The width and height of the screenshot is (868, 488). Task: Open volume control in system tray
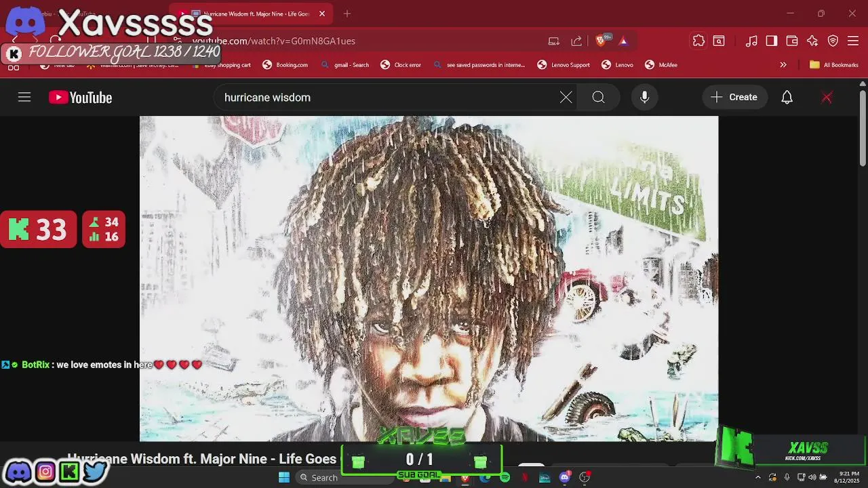pos(812,477)
